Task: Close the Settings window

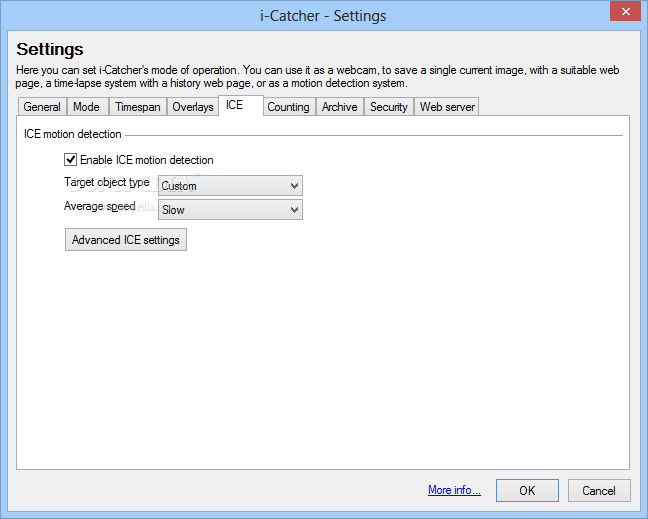Action: pos(625,11)
